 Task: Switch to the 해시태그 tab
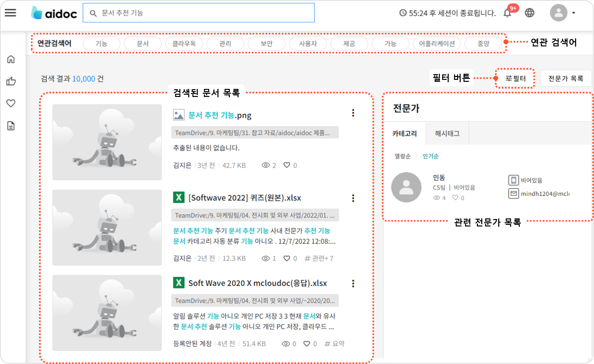tap(447, 133)
